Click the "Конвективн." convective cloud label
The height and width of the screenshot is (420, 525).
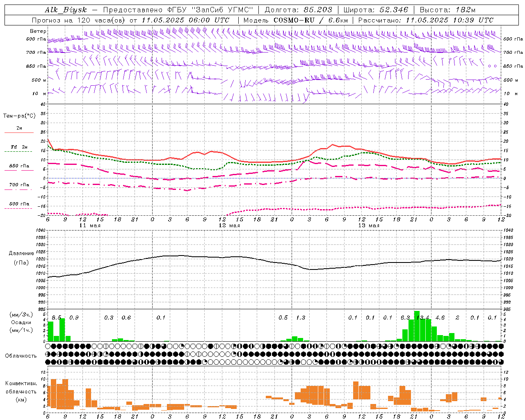pyautogui.click(x=21, y=383)
